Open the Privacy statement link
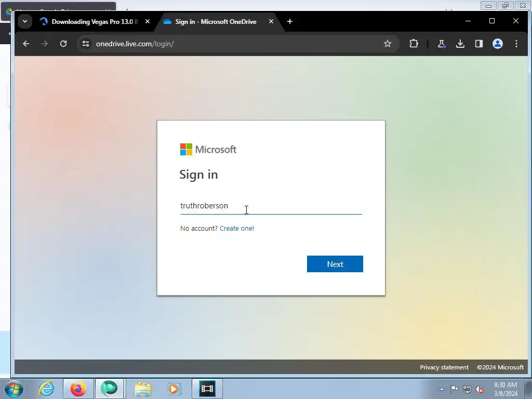This screenshot has width=532, height=399. click(x=444, y=367)
